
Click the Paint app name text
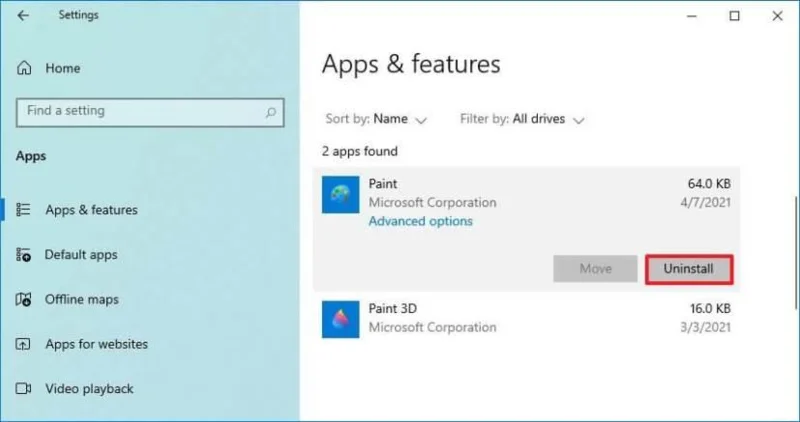tap(383, 184)
